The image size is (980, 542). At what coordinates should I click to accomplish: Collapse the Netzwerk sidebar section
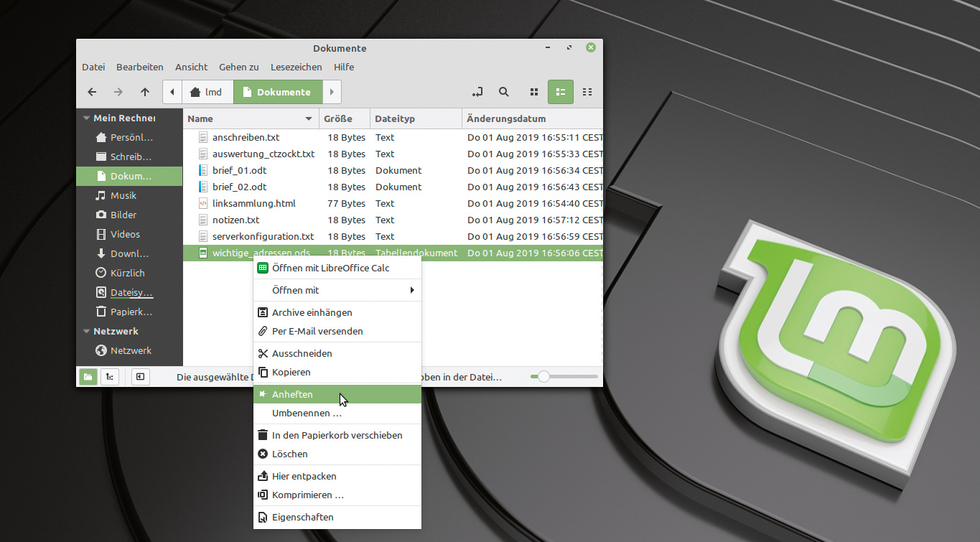coord(87,332)
